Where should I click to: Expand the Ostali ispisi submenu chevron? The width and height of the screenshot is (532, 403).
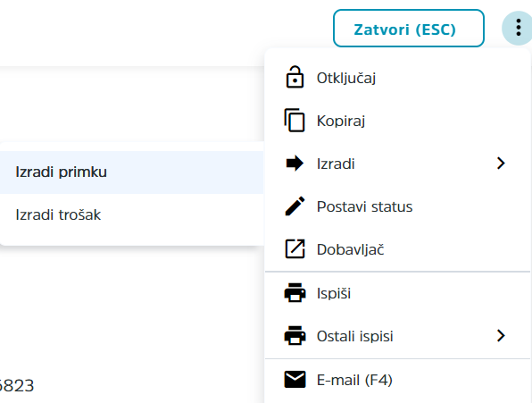pyautogui.click(x=501, y=335)
